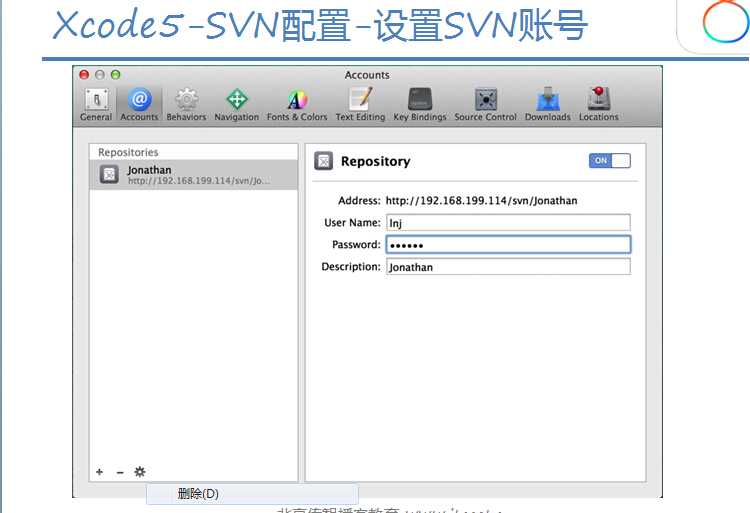Open the Behaviors preferences pane
The width and height of the screenshot is (750, 513).
pos(186,104)
